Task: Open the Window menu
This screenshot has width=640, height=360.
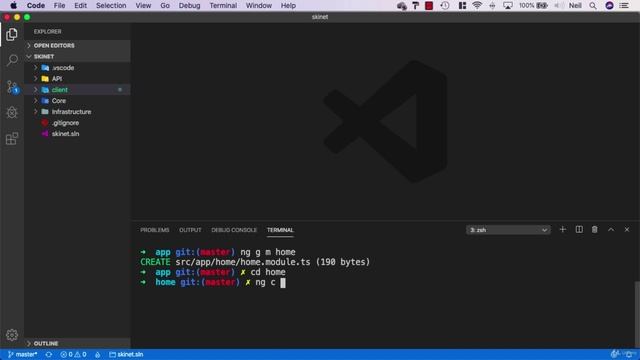Action: click(258, 5)
